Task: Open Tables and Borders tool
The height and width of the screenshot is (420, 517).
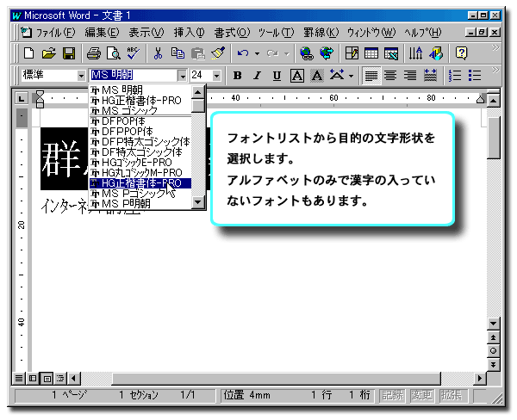Action: [x=352, y=53]
